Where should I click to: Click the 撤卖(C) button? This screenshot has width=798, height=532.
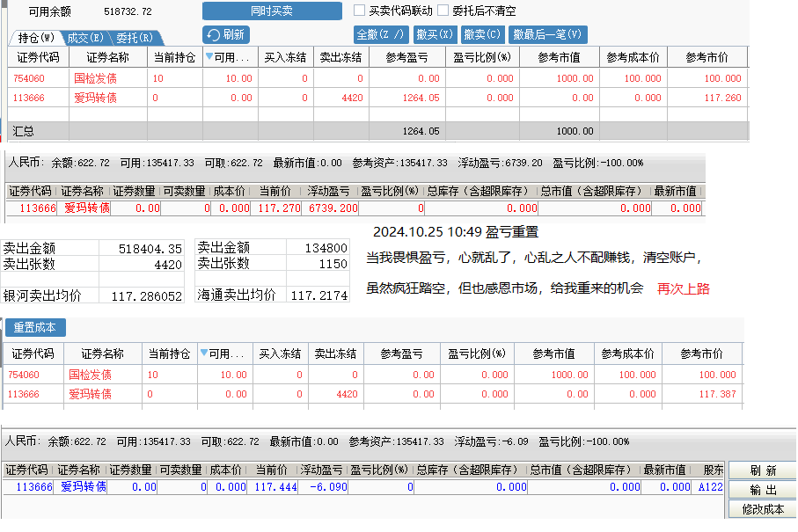(x=481, y=35)
